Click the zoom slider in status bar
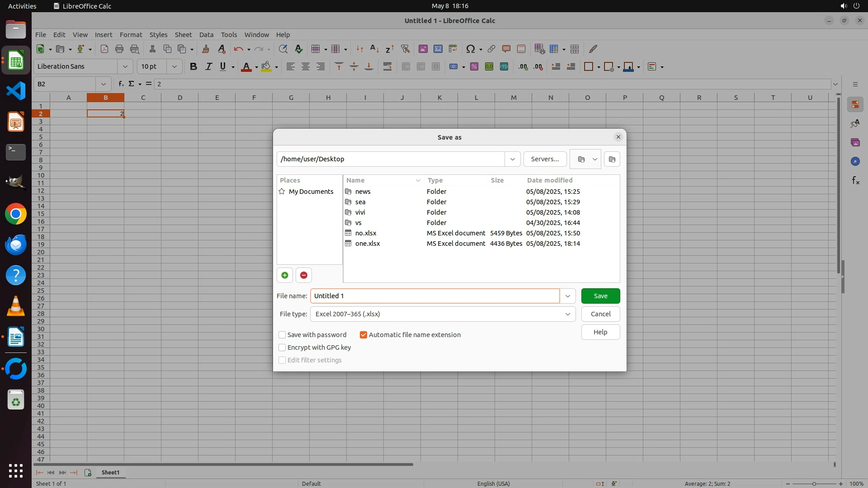 click(814, 483)
